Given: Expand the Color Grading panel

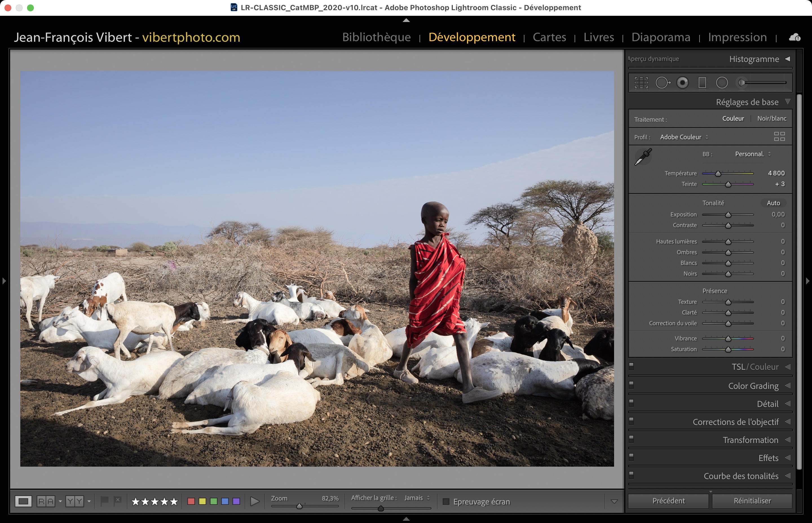Looking at the screenshot, I should click(x=753, y=386).
